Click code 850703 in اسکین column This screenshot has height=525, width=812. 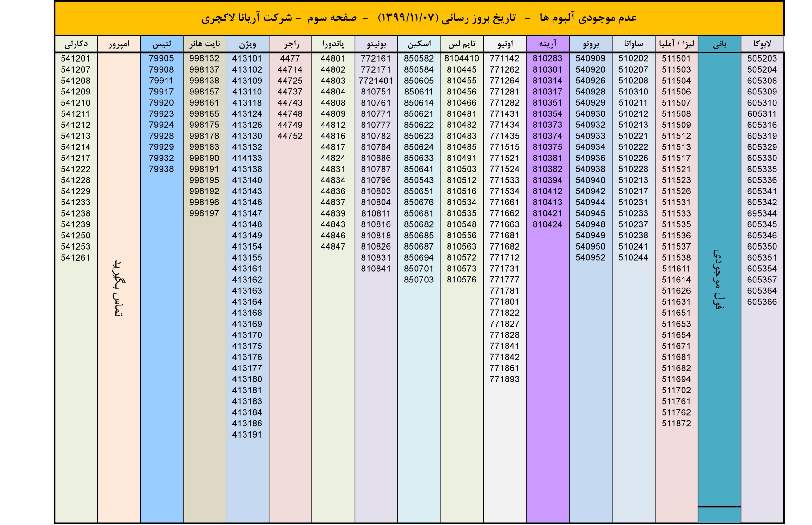pos(419,280)
